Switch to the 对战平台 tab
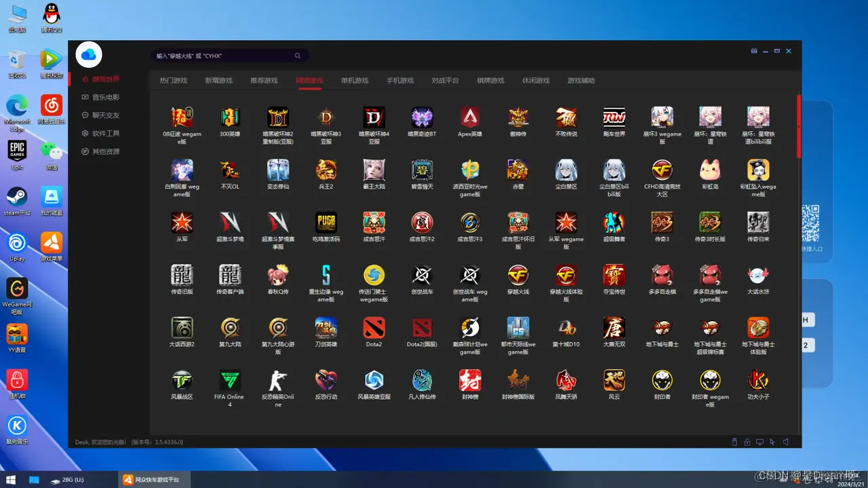Viewport: 868px width, 488px height. 446,81
